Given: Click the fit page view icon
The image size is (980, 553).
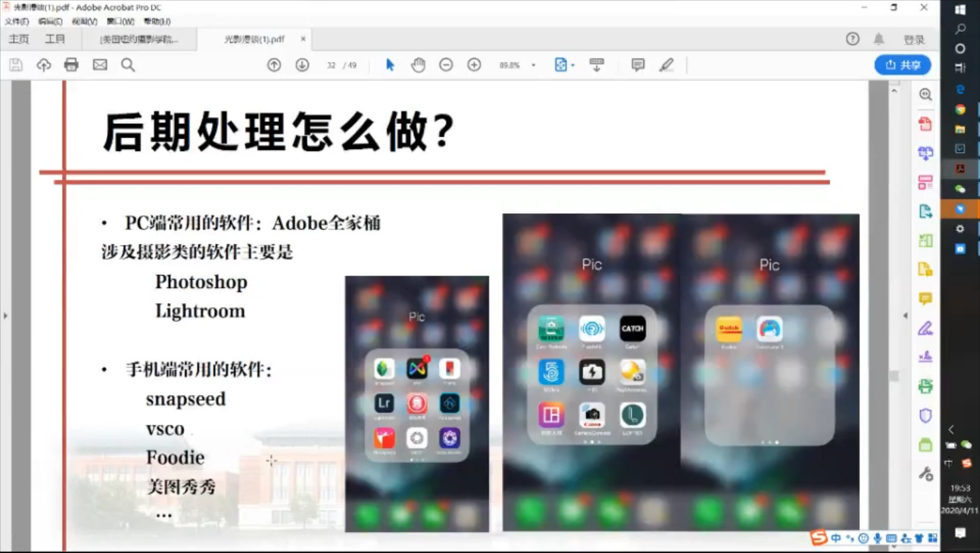Looking at the screenshot, I should tap(560, 65).
